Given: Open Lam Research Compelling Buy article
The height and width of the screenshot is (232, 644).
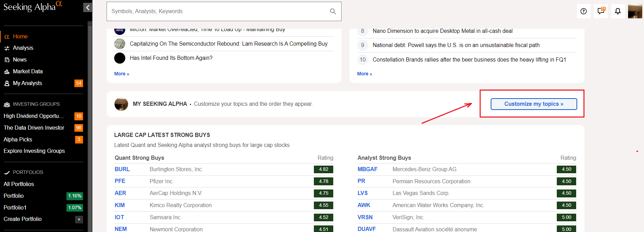Looking at the screenshot, I should point(228,44).
